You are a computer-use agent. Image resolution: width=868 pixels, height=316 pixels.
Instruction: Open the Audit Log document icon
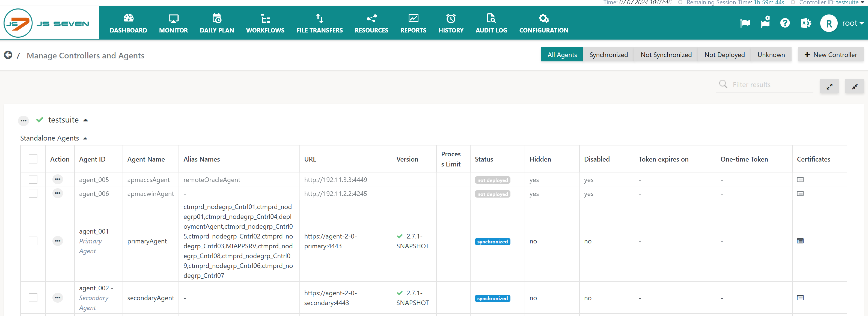tap(491, 18)
